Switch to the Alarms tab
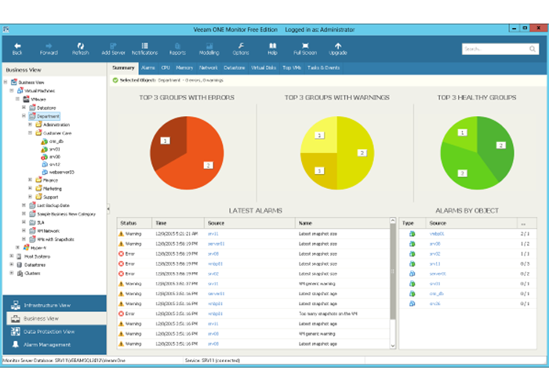This screenshot has height=392, width=549. coord(148,68)
